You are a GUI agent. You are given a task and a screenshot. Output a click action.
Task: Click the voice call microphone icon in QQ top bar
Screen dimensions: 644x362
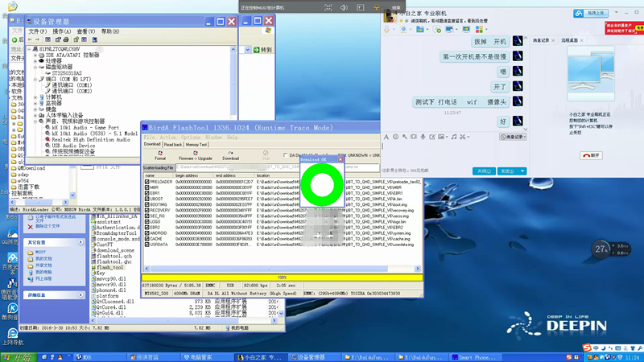[386, 29]
